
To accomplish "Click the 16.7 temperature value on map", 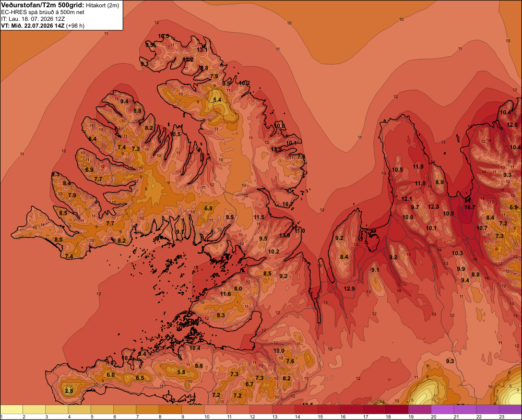I will click(x=470, y=207).
